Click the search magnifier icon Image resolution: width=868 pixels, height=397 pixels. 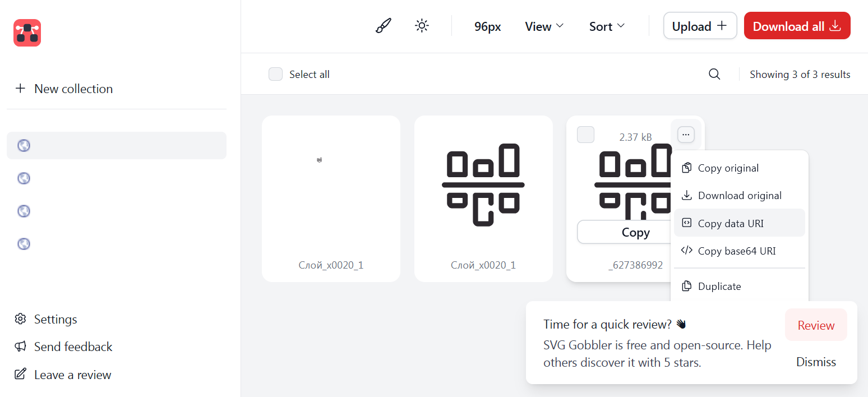pos(714,75)
